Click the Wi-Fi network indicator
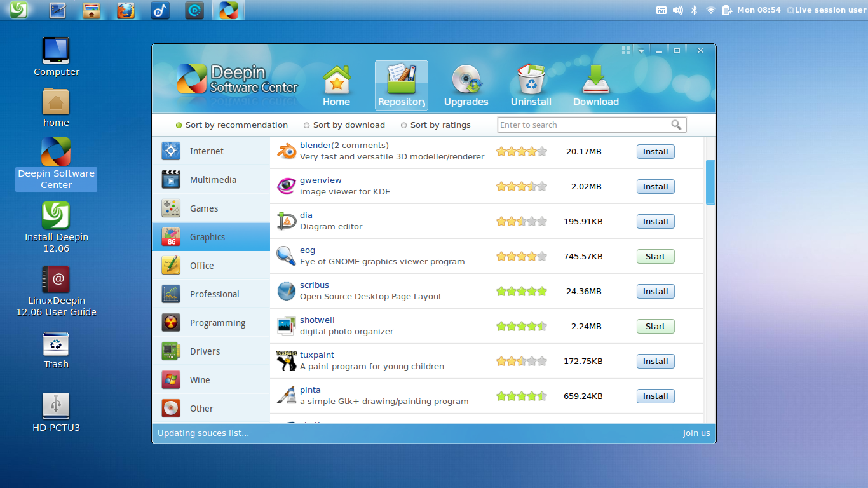 pyautogui.click(x=711, y=10)
